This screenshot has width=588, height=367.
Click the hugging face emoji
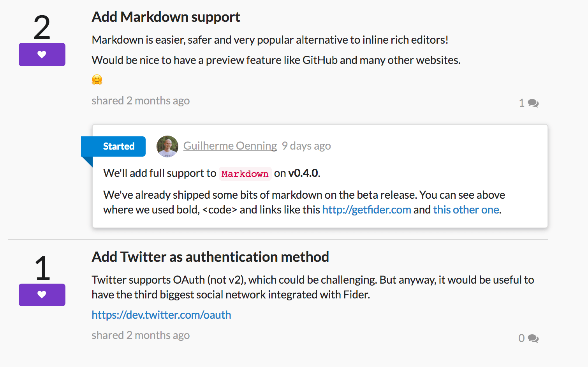(97, 80)
